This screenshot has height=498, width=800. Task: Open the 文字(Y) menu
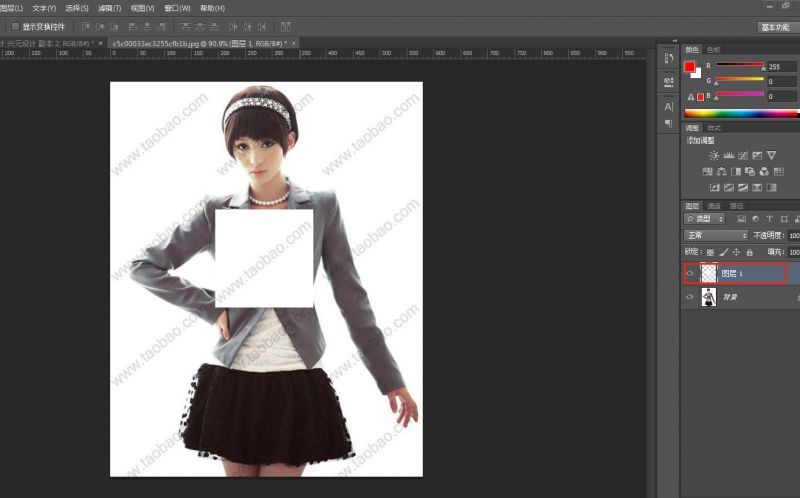point(44,8)
